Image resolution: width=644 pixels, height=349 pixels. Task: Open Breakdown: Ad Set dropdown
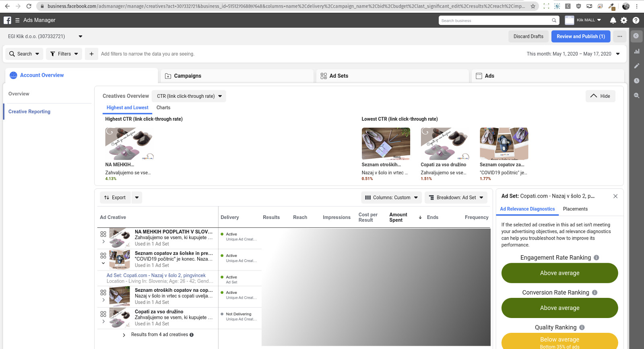(x=456, y=198)
